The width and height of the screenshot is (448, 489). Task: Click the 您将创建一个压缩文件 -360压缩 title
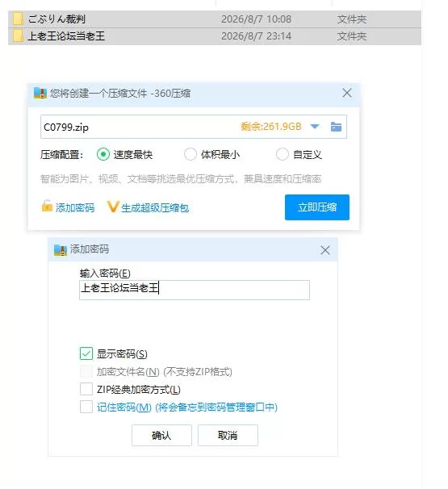pos(120,94)
